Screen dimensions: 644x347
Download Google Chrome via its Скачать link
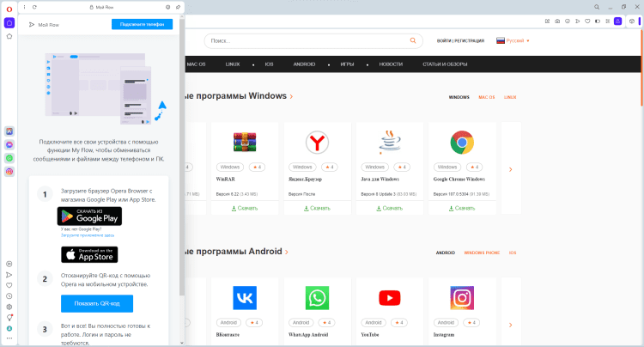point(462,208)
